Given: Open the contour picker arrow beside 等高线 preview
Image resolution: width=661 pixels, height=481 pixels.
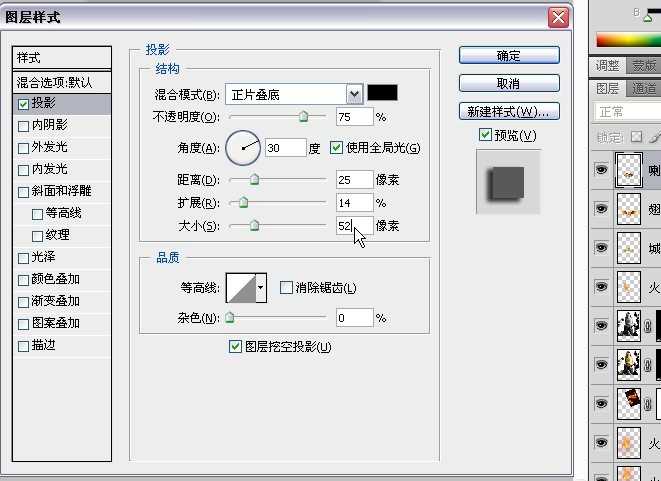Looking at the screenshot, I should (x=261, y=288).
